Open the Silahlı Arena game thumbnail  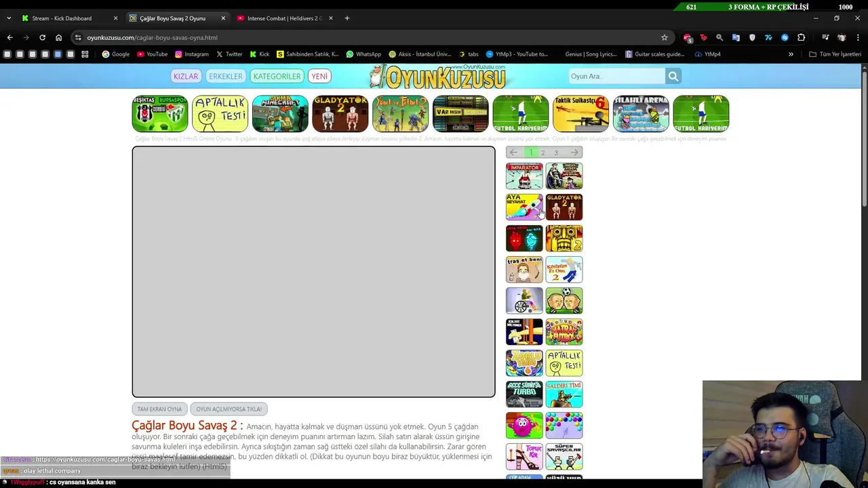(641, 113)
